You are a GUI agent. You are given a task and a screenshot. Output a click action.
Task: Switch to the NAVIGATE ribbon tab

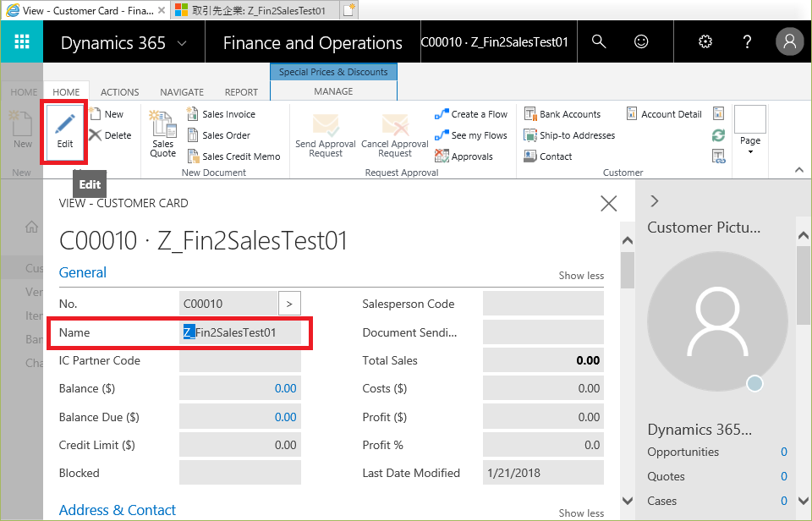click(x=182, y=92)
